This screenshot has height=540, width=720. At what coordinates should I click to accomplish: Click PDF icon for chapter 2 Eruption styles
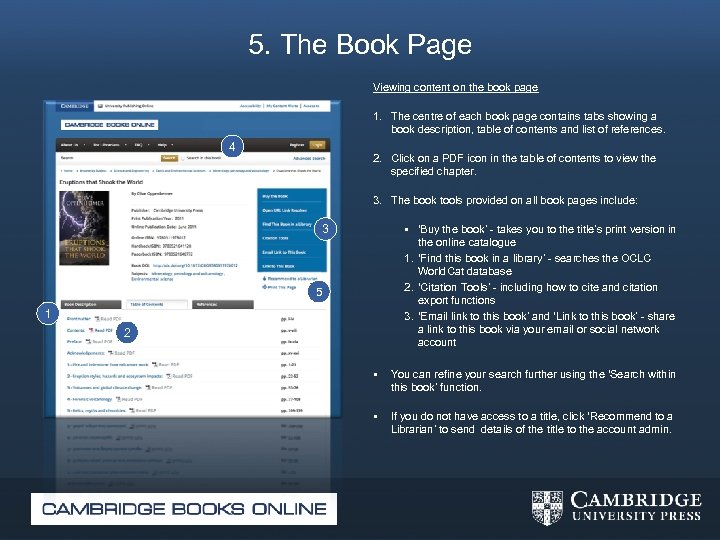[169, 376]
